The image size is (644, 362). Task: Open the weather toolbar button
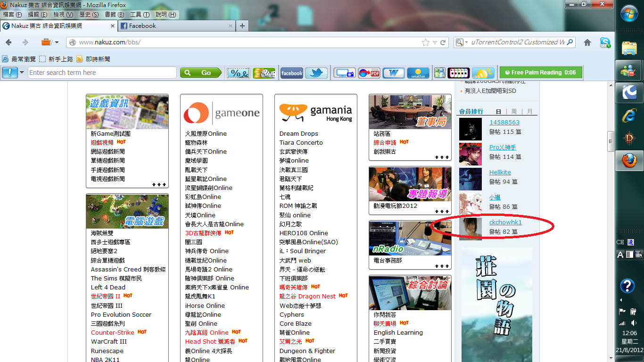coord(418,73)
